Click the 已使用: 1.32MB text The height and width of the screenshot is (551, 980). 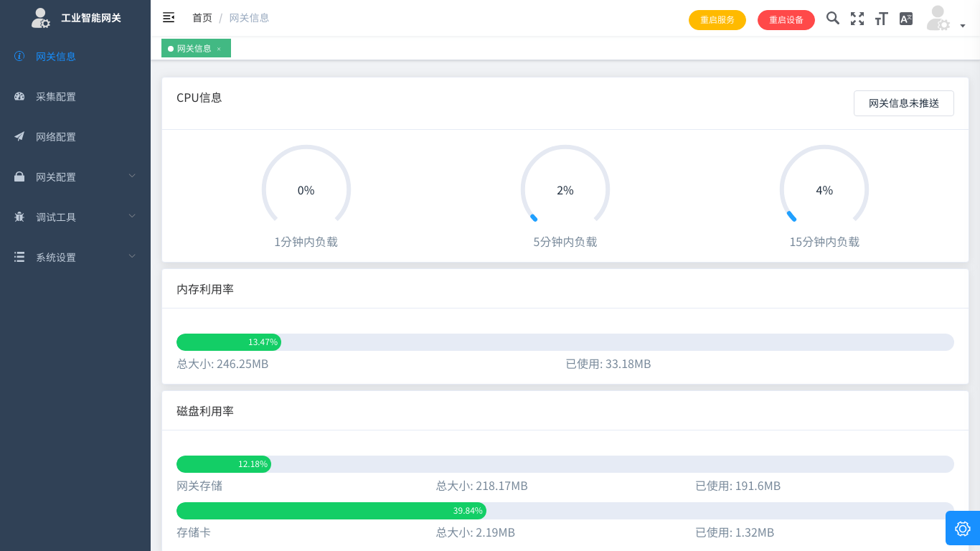pos(735,532)
